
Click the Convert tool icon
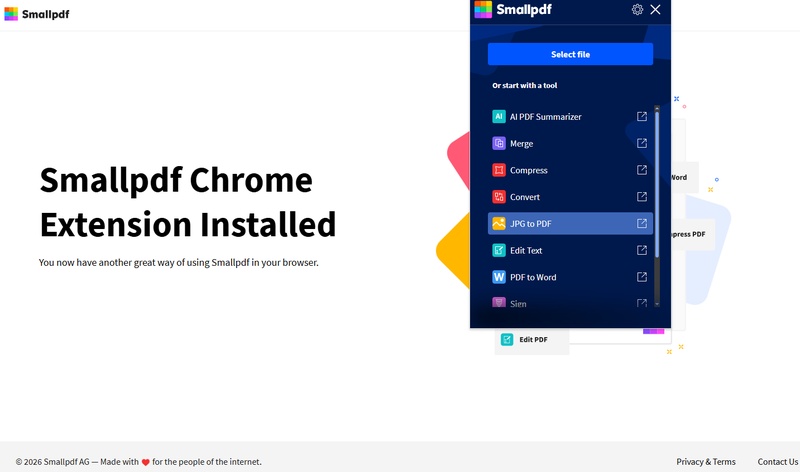coord(498,197)
